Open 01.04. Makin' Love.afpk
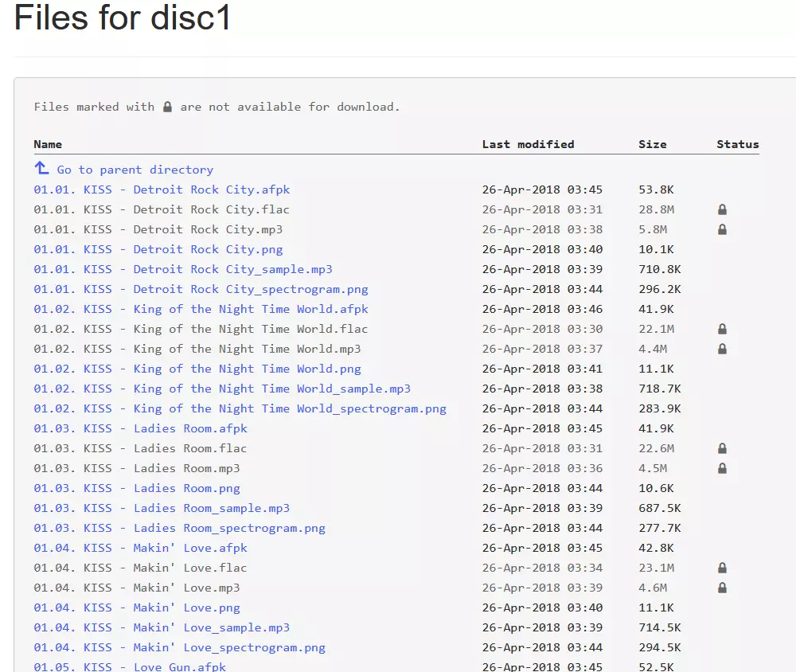Image resolution: width=796 pixels, height=672 pixels. 140,548
